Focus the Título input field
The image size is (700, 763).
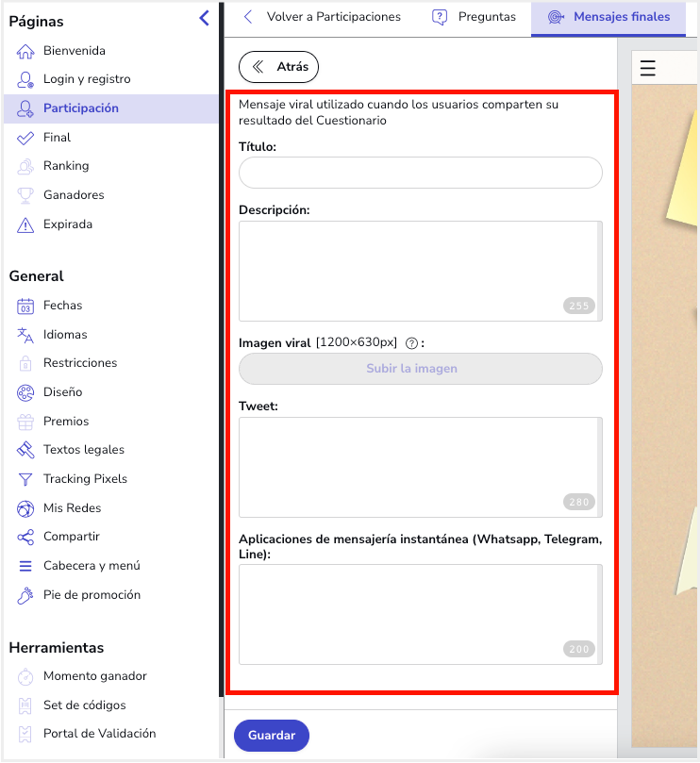pos(420,174)
